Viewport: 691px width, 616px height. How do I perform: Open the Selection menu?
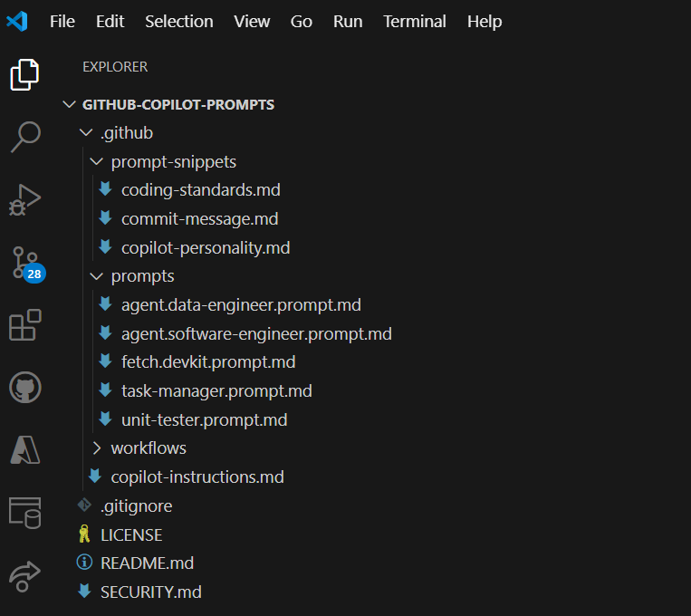(x=179, y=21)
